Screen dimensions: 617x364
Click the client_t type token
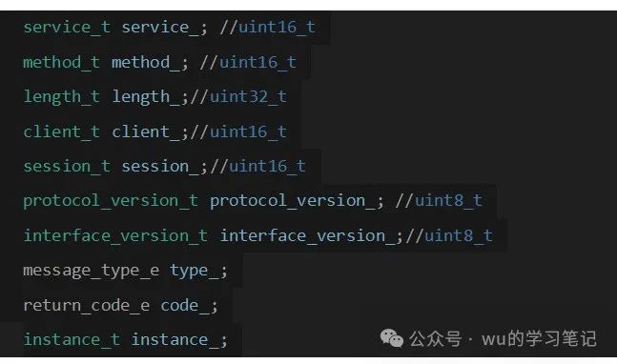click(x=61, y=131)
